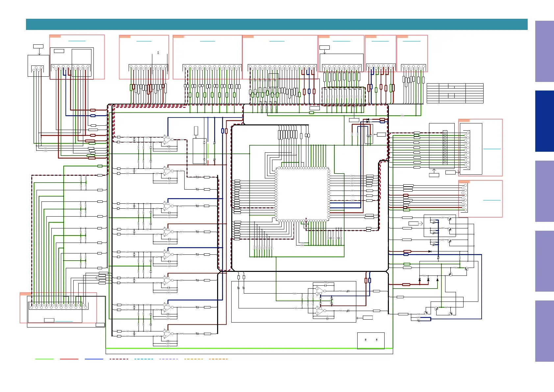Click the large central square IC chip
Viewport: 554px width, 392px height.
[x=302, y=194]
